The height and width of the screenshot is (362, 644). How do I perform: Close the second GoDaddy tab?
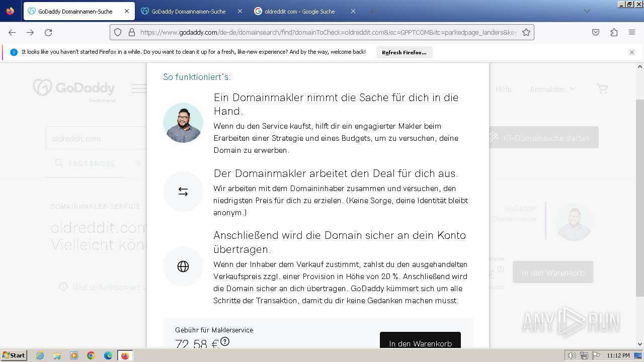[x=240, y=11]
